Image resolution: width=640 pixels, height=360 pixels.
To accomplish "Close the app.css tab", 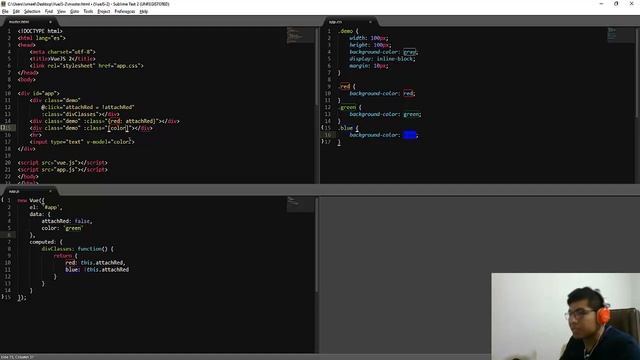I will pyautogui.click(x=370, y=22).
